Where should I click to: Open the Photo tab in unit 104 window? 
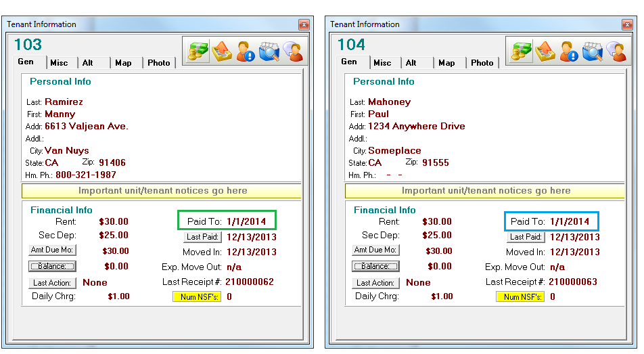482,63
